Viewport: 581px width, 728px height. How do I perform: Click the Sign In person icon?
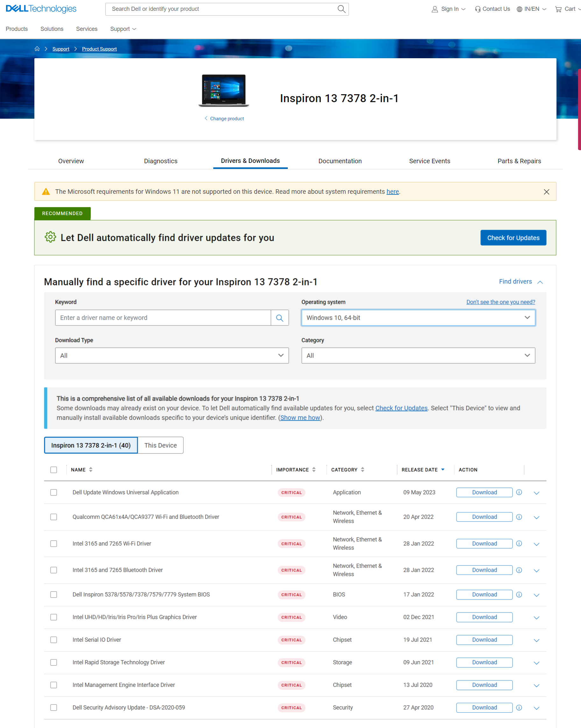point(435,9)
